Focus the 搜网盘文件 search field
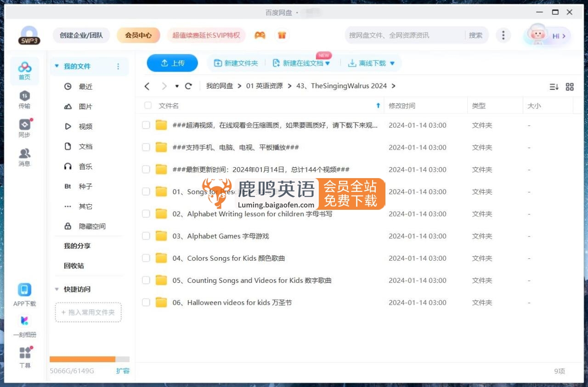The width and height of the screenshot is (588, 387). coord(404,35)
